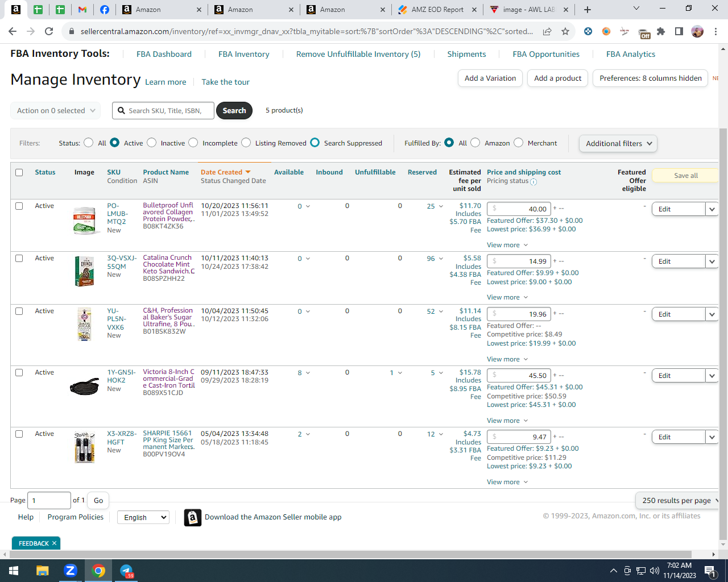Open Telegram from the taskbar
The image size is (728, 582).
[x=126, y=571]
